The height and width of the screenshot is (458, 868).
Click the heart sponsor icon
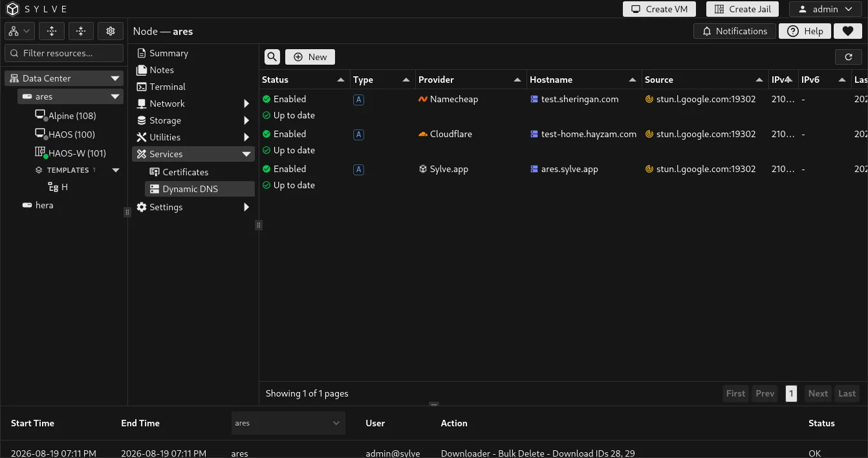[x=847, y=31]
